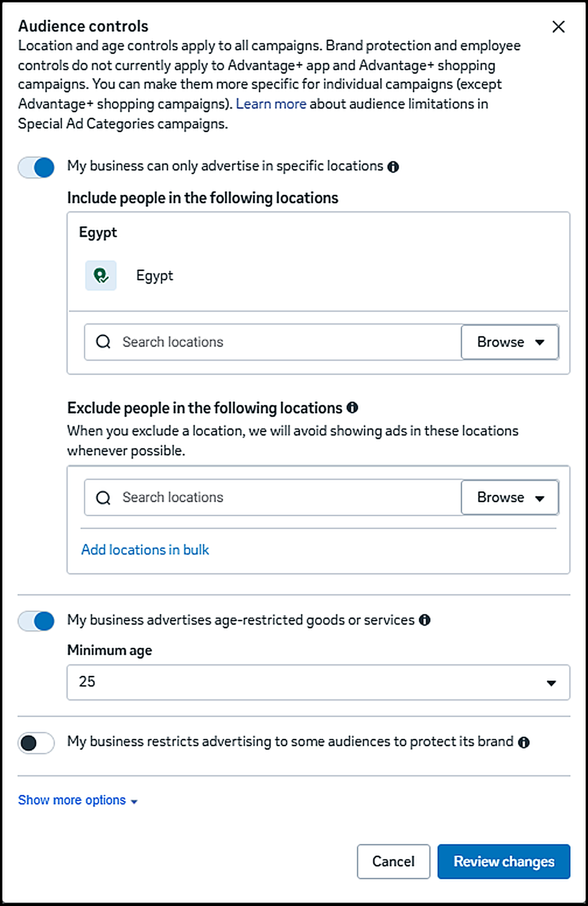The width and height of the screenshot is (588, 906).
Task: Click the Egypt location pin icon
Action: point(101,276)
